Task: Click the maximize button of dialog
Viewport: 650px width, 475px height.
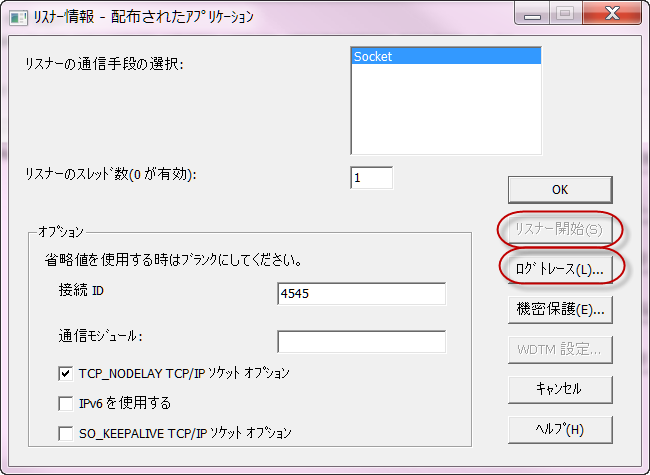Action: pos(565,14)
